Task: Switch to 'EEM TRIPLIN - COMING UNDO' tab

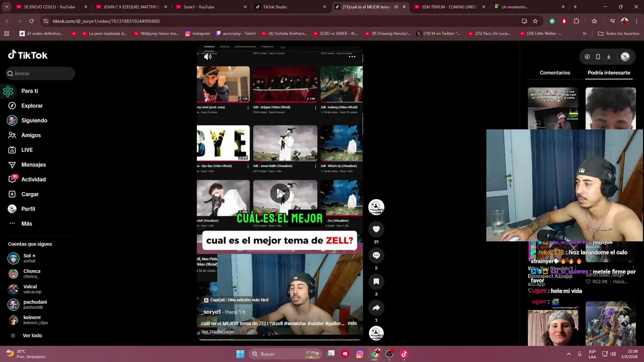Action: point(449,7)
